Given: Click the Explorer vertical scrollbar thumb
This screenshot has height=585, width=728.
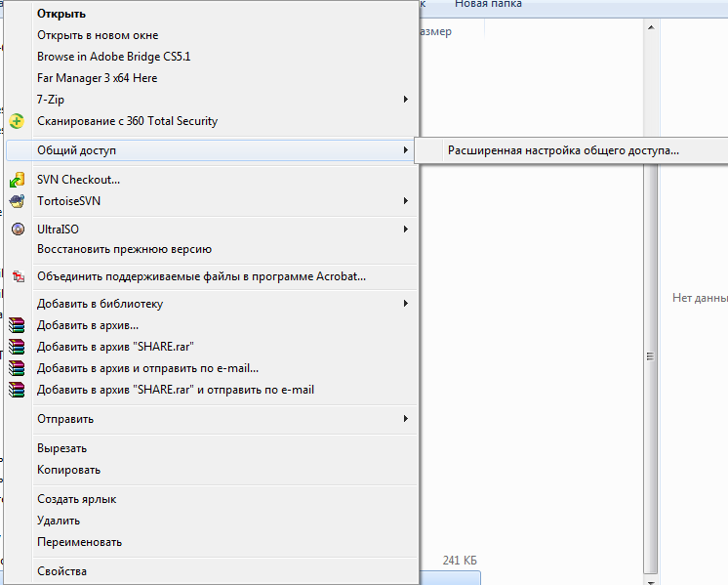Looking at the screenshot, I should coord(651,356).
